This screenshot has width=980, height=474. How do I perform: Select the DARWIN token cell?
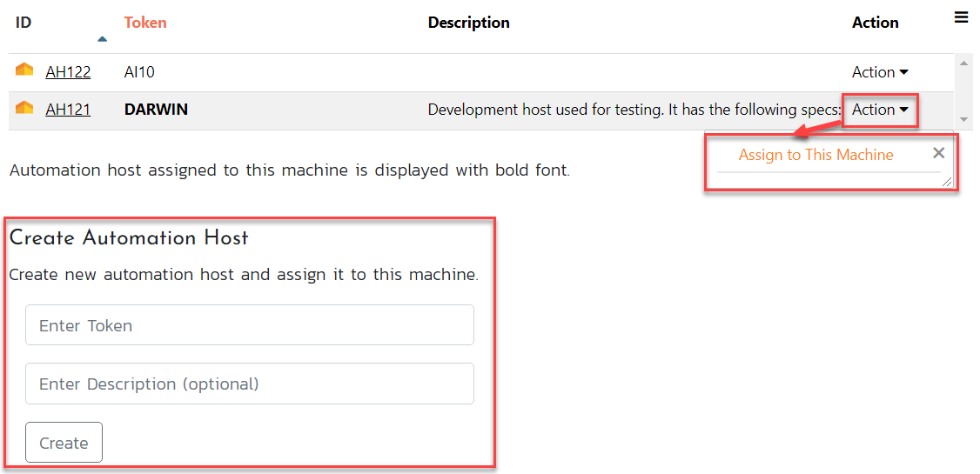point(156,110)
